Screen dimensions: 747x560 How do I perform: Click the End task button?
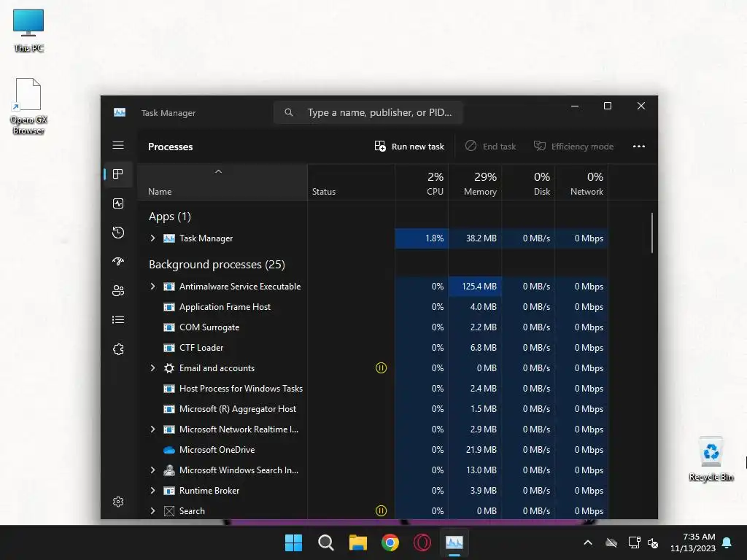491,146
